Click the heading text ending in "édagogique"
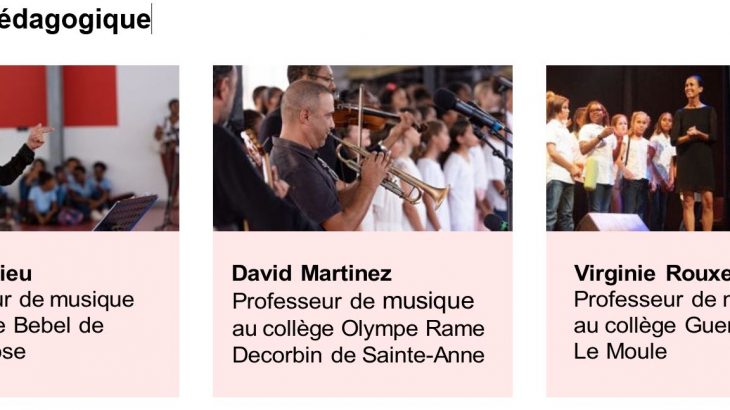 click(x=75, y=20)
